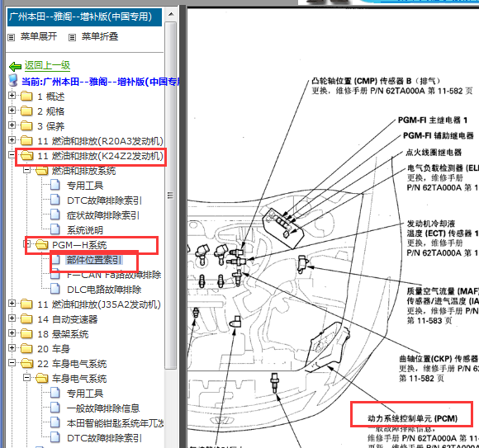The height and width of the screenshot is (448, 479).
Task: Click document icon for DLC电路故障排除
Action: coord(55,289)
